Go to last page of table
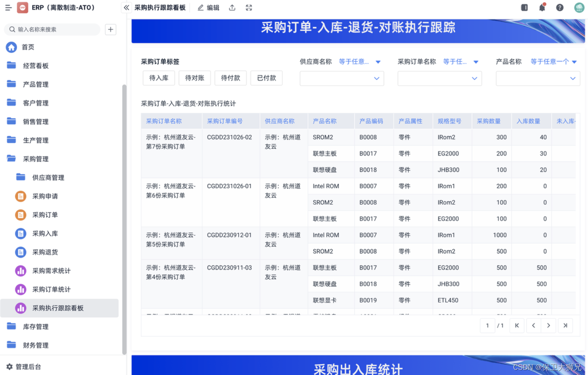Screen dimensions: 588x375 click(565, 326)
